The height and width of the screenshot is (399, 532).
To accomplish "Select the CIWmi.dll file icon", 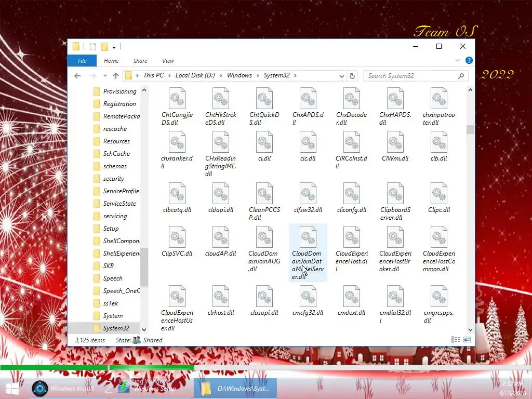I will 395,142.
